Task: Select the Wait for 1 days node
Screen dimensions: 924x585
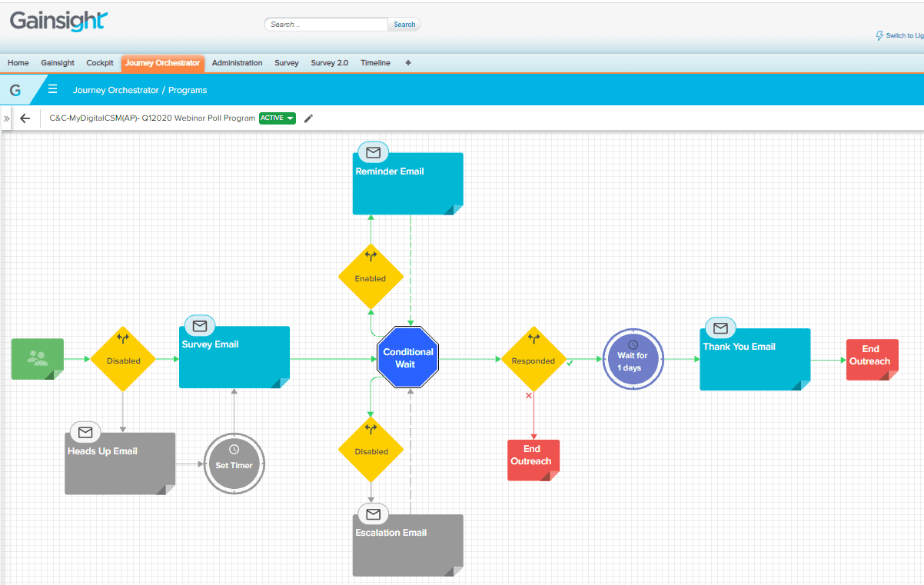Action: coord(632,361)
